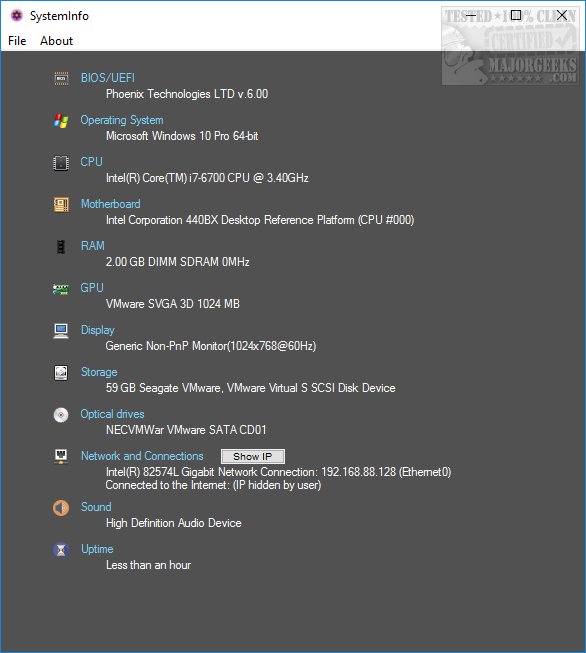Open the BIOS/UEFI heading link
The height and width of the screenshot is (653, 586).
pos(108,78)
